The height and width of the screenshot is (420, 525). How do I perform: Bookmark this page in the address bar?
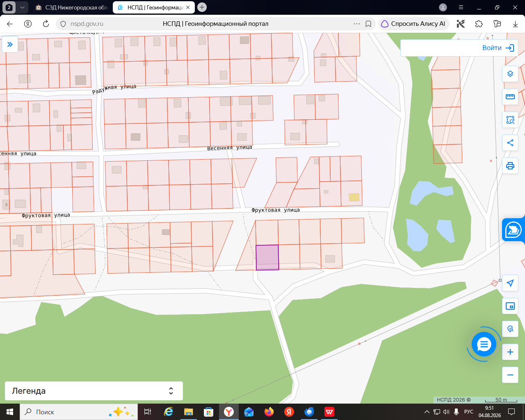[368, 24]
